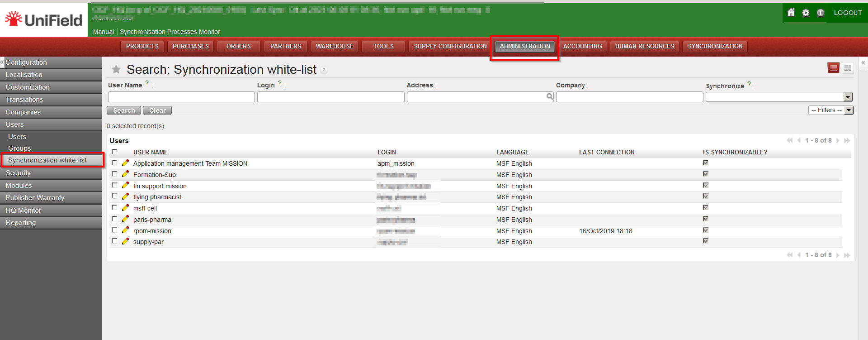The height and width of the screenshot is (340, 868).
Task: Open the ACCOUNTING menu
Action: click(x=582, y=46)
